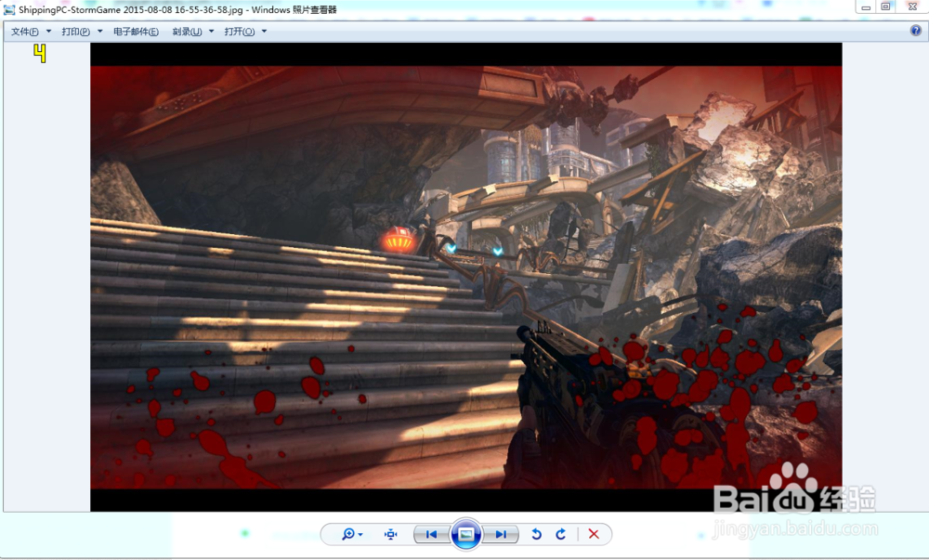
Task: Expand the zoom magnifier dropdown arrow
Action: 360,535
